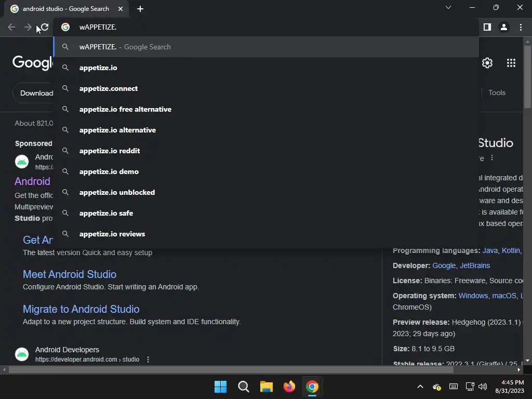Image resolution: width=532 pixels, height=399 pixels.
Task: Click the page vertical scrollbar thumb
Action: click(527, 77)
